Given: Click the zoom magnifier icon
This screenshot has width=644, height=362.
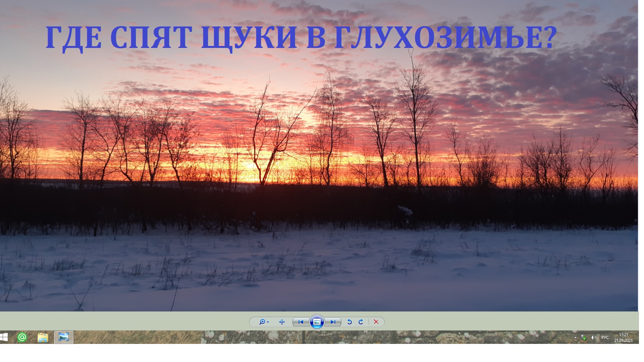Looking at the screenshot, I should point(262,322).
